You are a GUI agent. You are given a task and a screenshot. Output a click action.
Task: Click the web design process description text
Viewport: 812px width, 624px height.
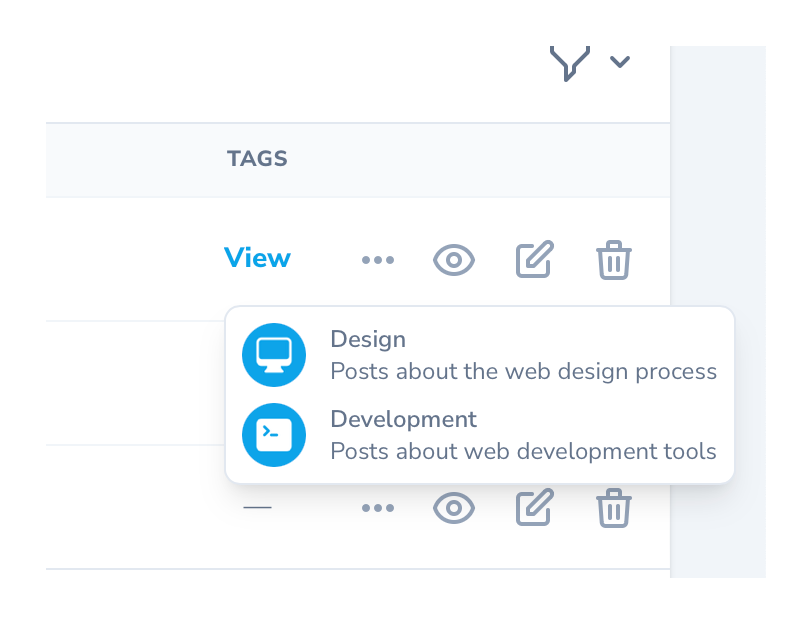(524, 371)
